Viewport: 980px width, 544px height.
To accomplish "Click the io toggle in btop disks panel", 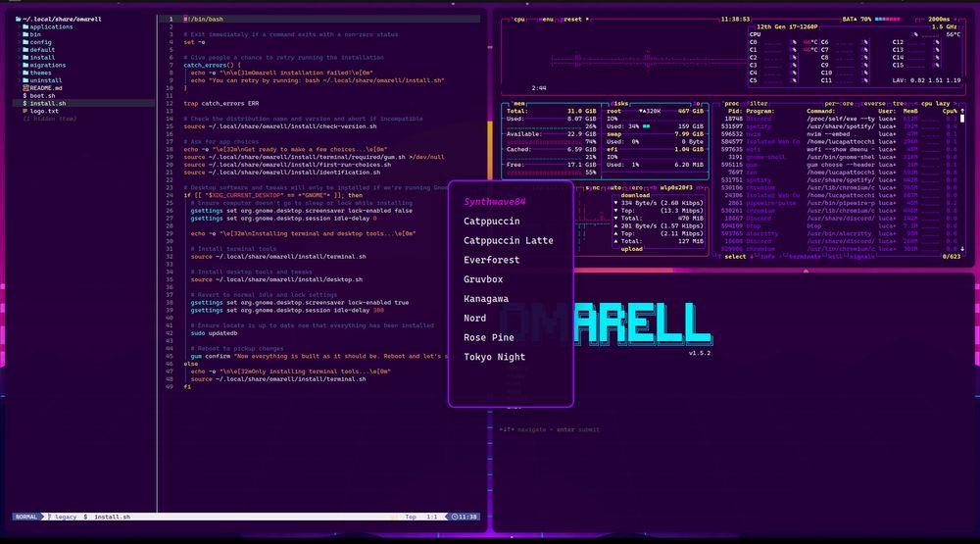I will pyautogui.click(x=696, y=104).
